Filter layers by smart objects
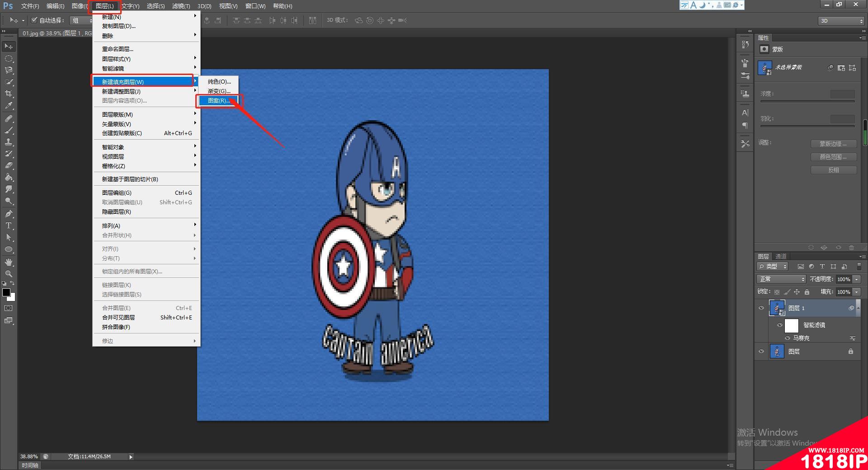Viewport: 868px width, 470px height. (844, 267)
